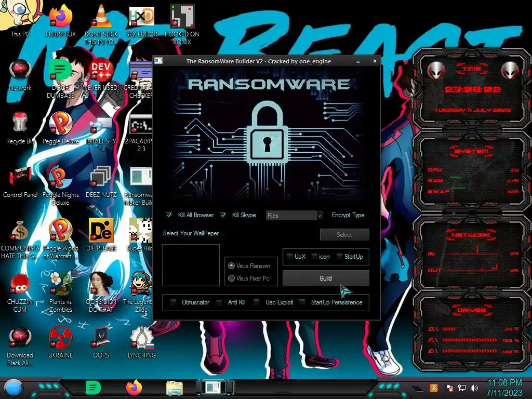This screenshot has width=532, height=399.
Task: Toggle the Kill Skype checkbox
Action: coord(223,215)
